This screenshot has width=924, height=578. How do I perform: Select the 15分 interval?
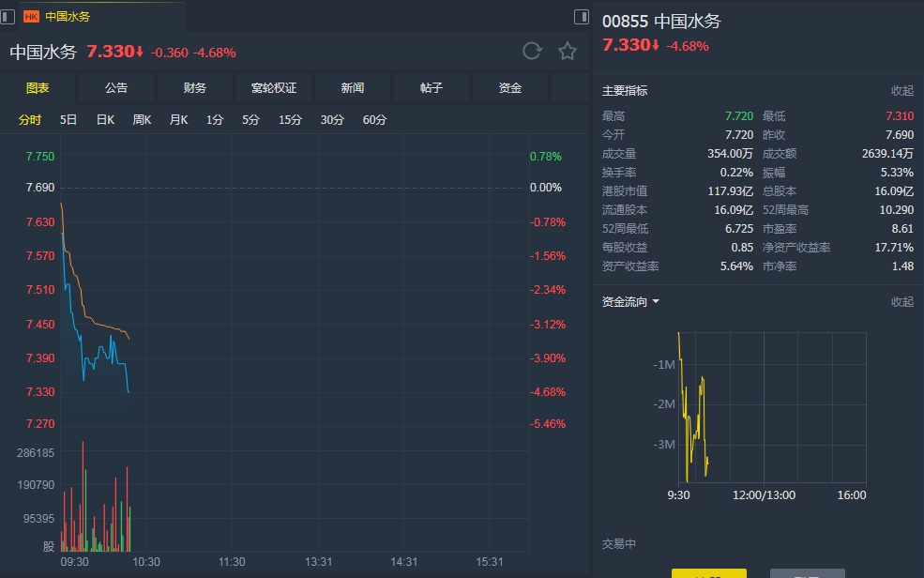click(290, 119)
